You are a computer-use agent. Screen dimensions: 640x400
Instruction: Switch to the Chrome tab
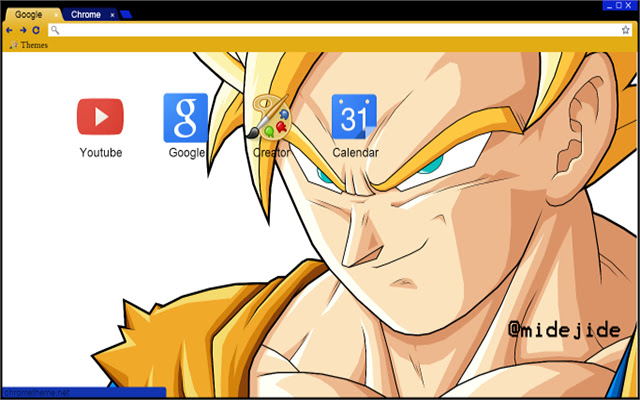pyautogui.click(x=91, y=15)
